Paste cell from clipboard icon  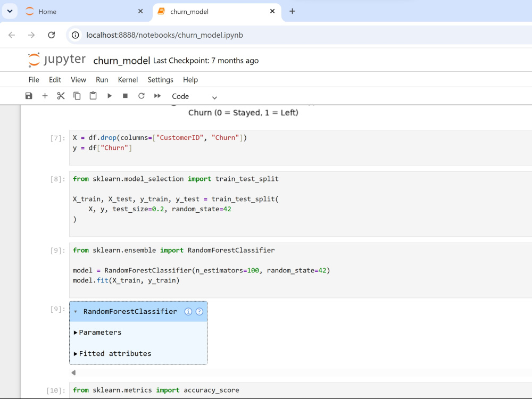pyautogui.click(x=93, y=96)
